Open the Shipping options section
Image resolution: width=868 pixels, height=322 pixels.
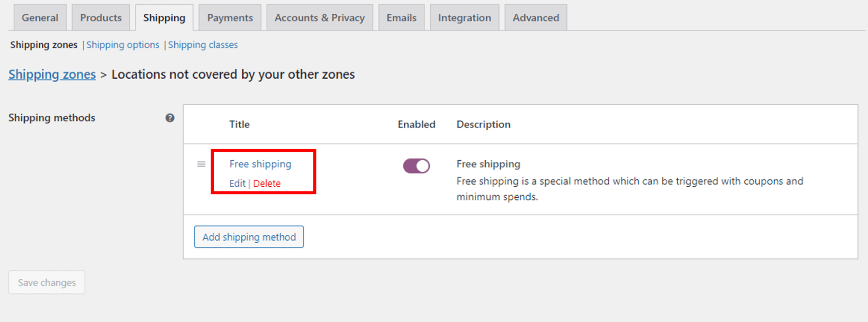[123, 45]
